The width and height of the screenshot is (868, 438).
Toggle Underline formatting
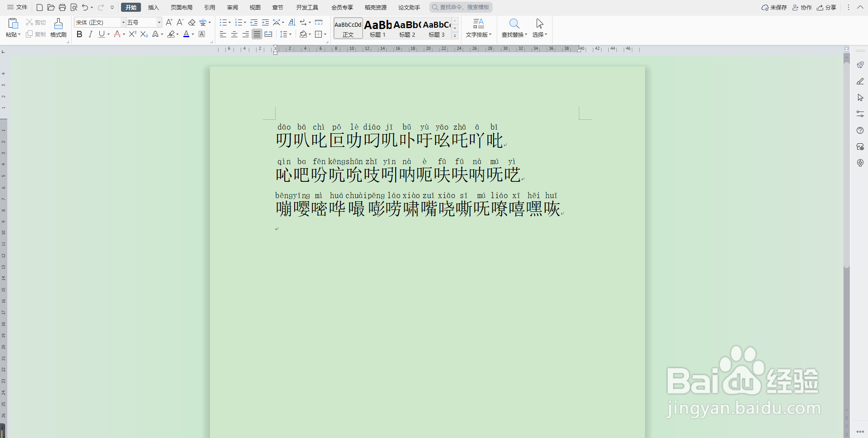[102, 34]
